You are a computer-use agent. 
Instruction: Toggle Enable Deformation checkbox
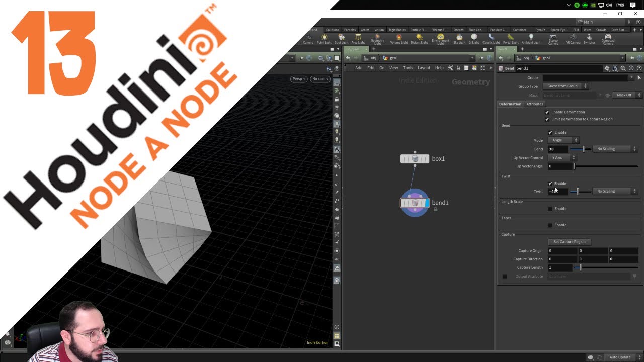547,112
